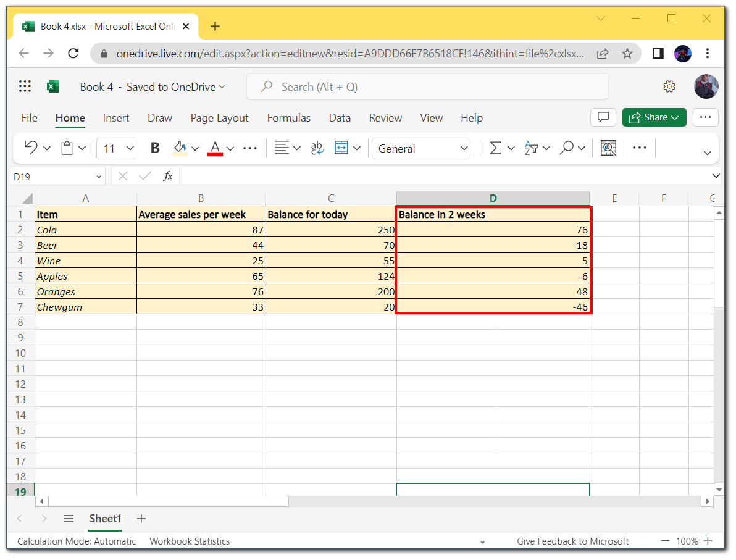Click the Search box

(x=428, y=87)
